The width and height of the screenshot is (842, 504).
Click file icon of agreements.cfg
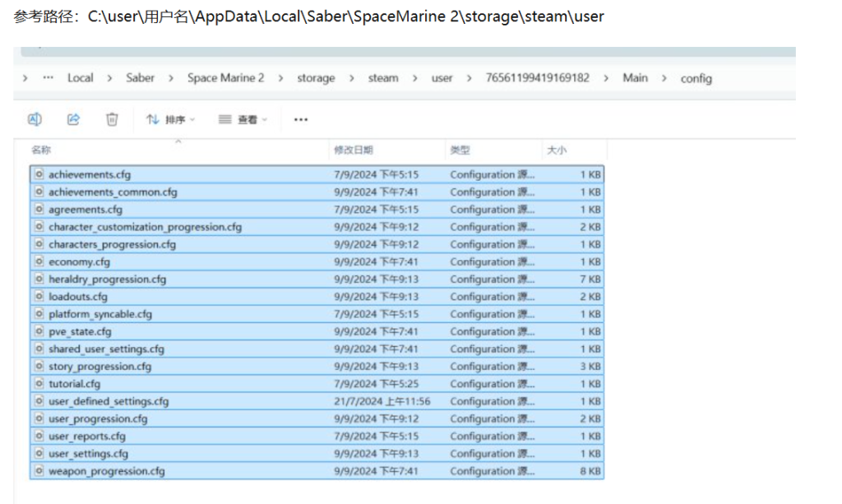point(39,209)
